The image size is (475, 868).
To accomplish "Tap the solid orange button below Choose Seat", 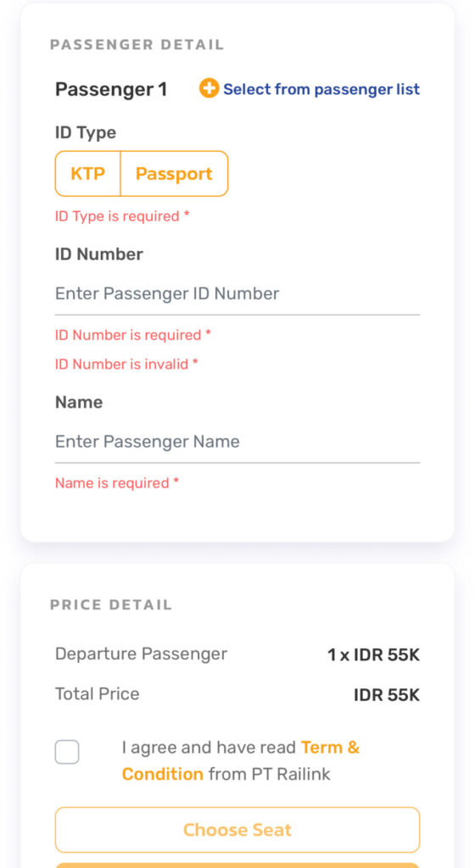I will (237, 865).
